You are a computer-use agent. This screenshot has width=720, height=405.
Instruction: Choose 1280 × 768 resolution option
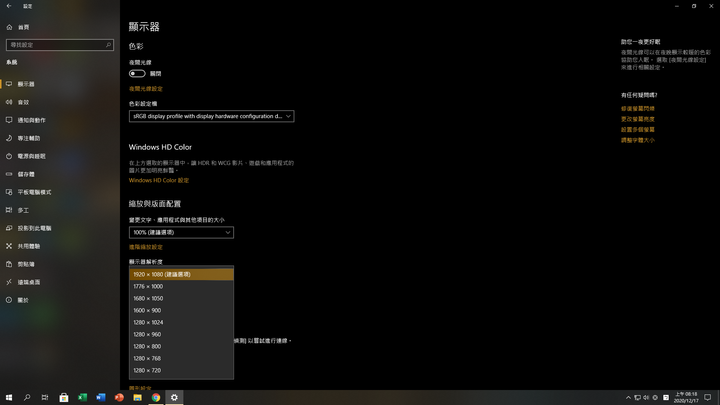point(181,358)
